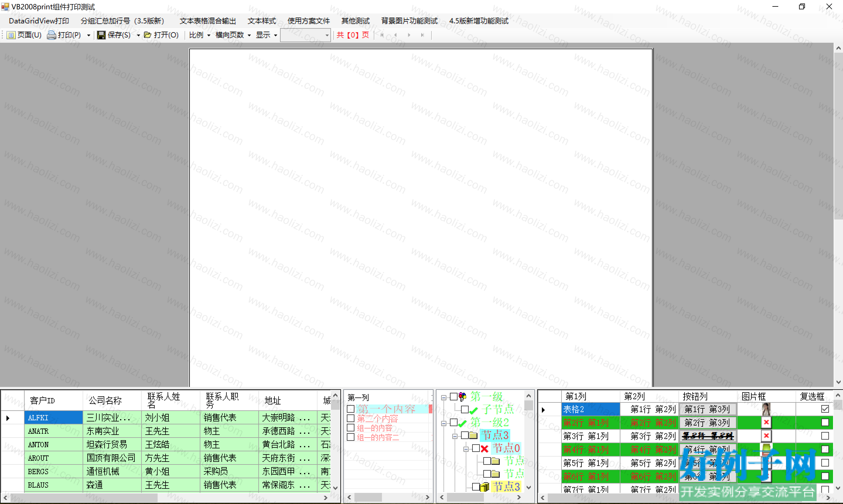
Task: Go to previous page navigation arrow
Action: point(395,35)
